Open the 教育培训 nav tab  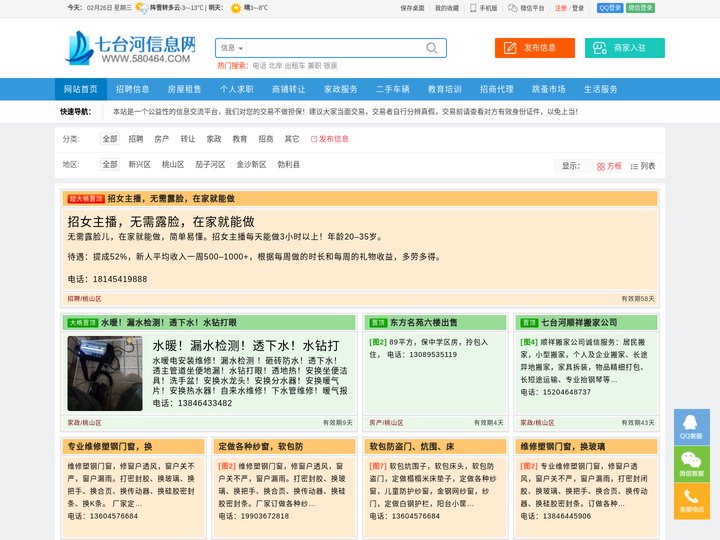tap(444, 89)
